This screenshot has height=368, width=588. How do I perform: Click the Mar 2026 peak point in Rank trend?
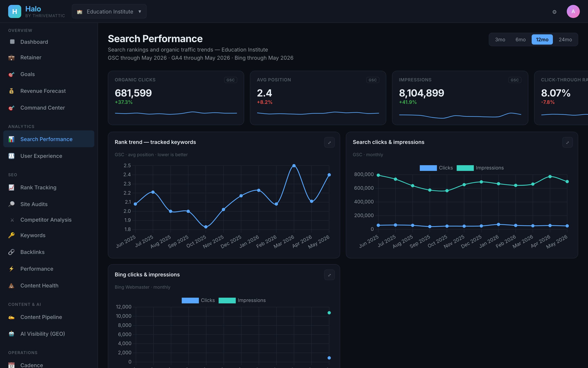coord(294,166)
